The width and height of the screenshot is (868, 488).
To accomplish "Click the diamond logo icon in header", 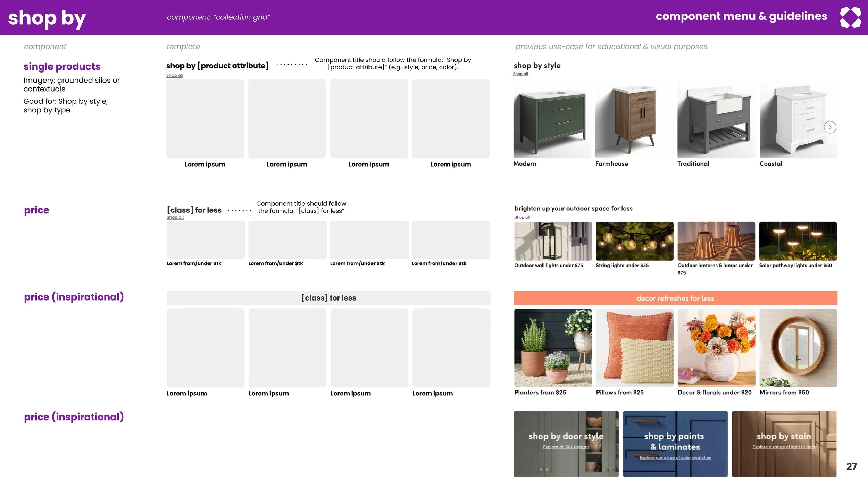I will point(850,17).
